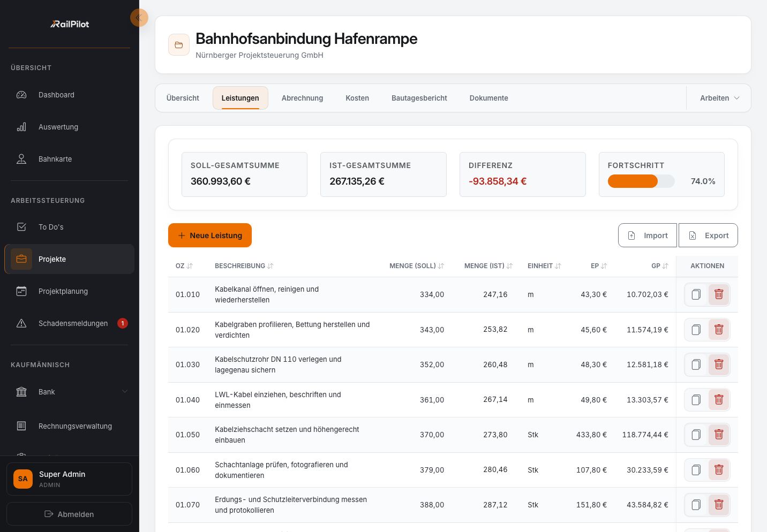
Task: Collapse the sidebar with the arrow button
Action: point(139,18)
